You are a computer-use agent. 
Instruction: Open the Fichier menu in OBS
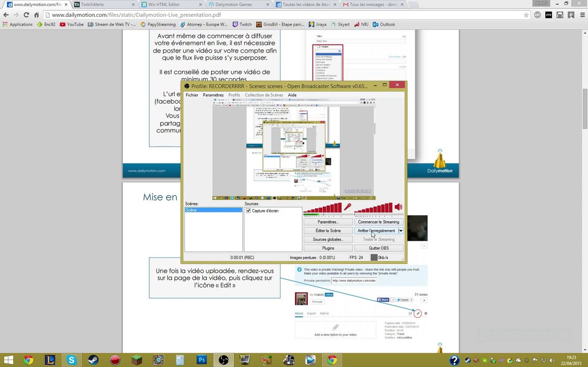click(x=192, y=95)
